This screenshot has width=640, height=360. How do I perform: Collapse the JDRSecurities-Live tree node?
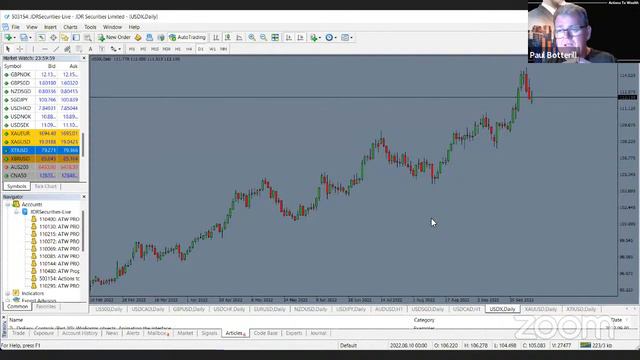(16, 212)
